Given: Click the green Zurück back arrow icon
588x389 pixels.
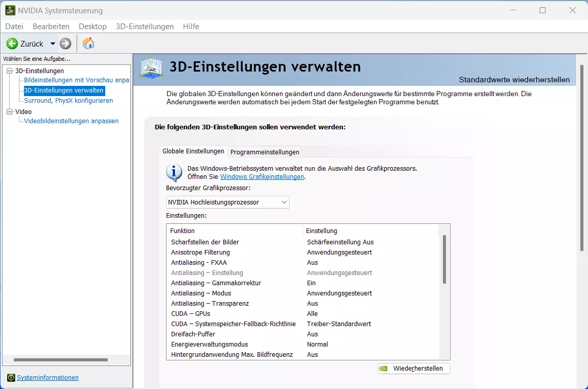Looking at the screenshot, I should (x=12, y=43).
